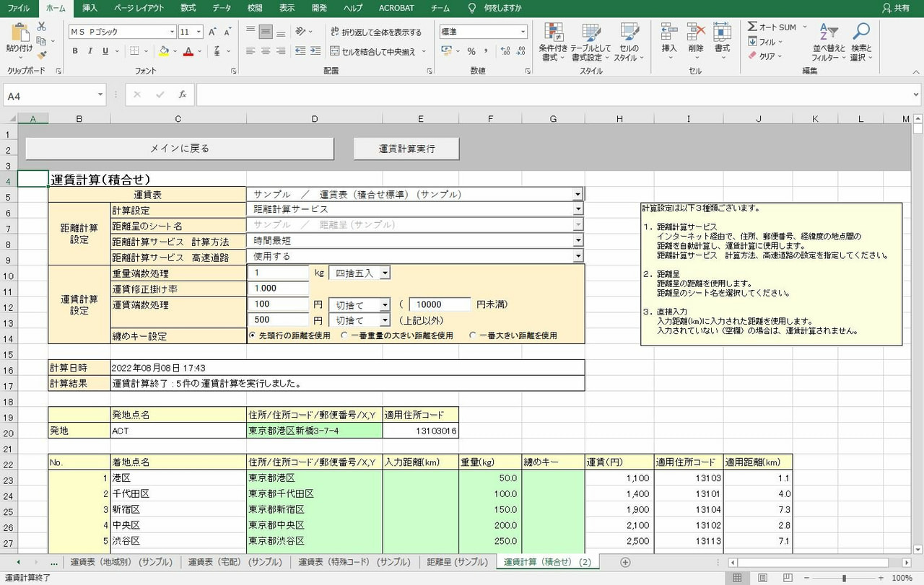The image size is (924, 585).
Task: Apply the percent style (%) number format
Action: pos(471,52)
